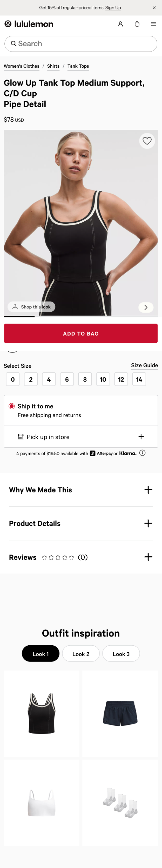Screen dimensions: 162x868
Task: Expand Product Details section
Action: 81,523
